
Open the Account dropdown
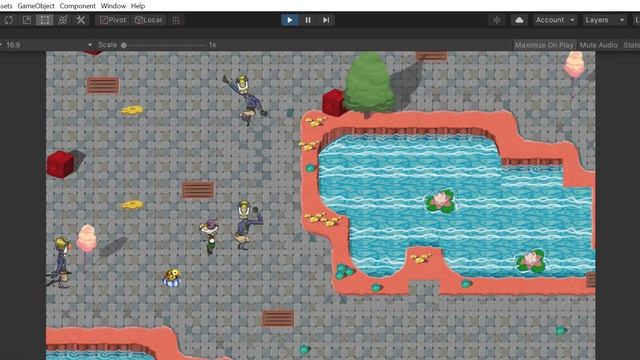555,20
